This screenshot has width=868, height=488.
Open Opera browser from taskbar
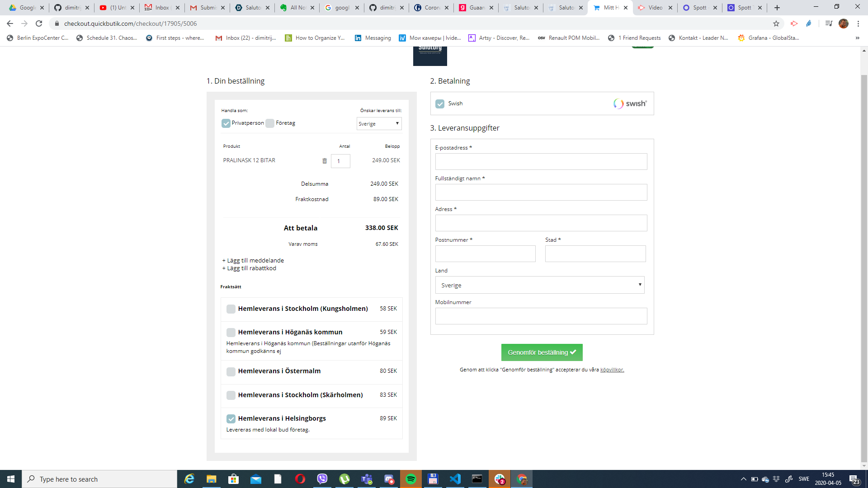(x=300, y=479)
